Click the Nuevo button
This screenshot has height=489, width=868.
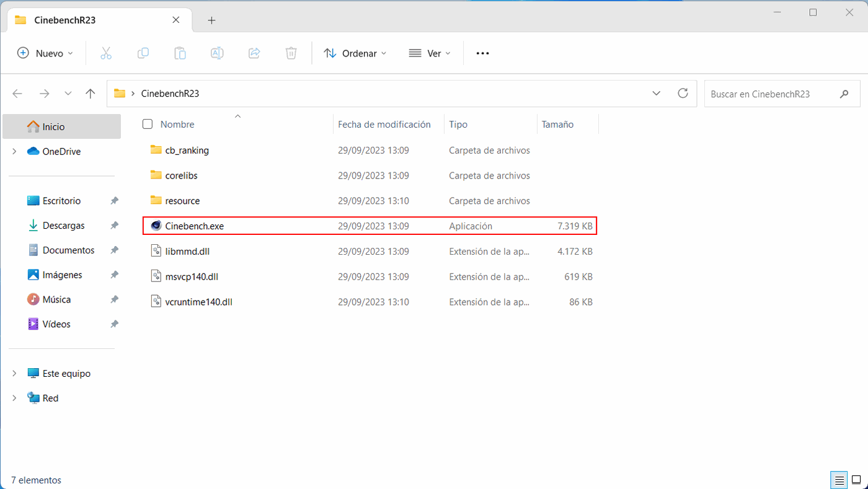pyautogui.click(x=45, y=53)
